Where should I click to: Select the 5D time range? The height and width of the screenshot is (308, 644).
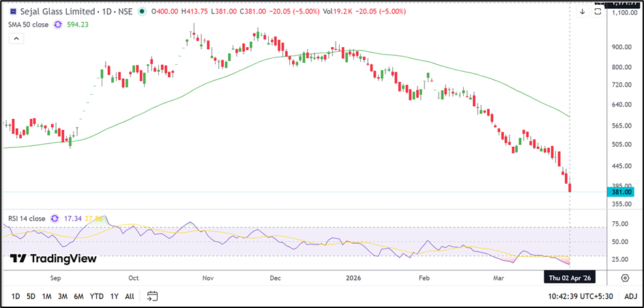31,296
